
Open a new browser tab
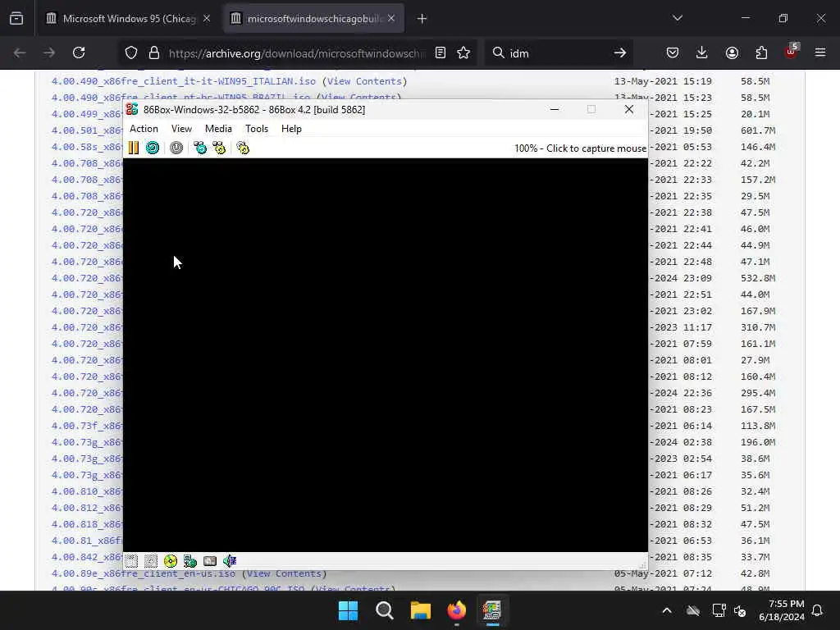pos(422,19)
